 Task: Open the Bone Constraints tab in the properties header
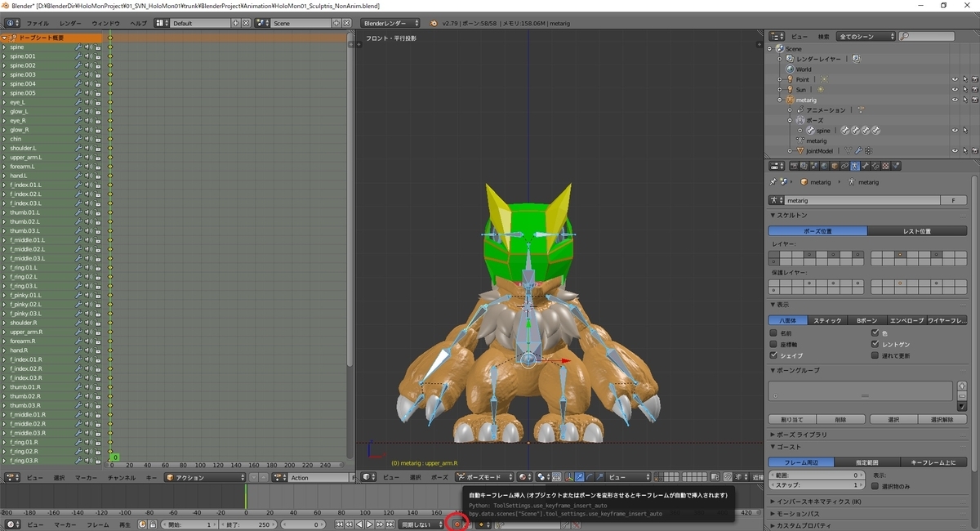pos(875,166)
